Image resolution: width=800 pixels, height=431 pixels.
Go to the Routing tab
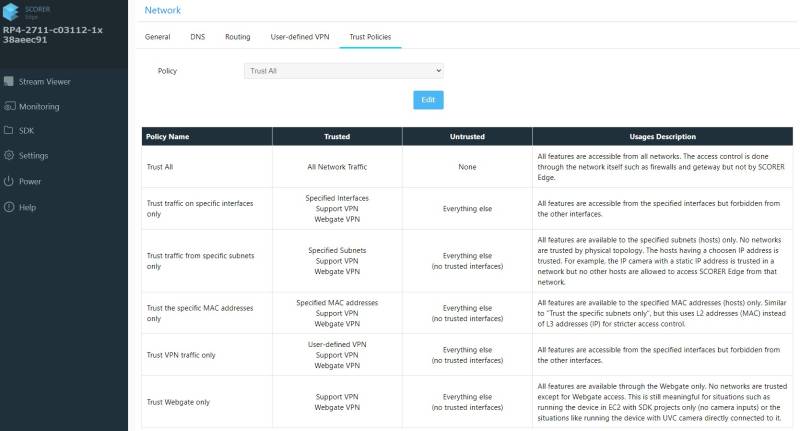[237, 37]
